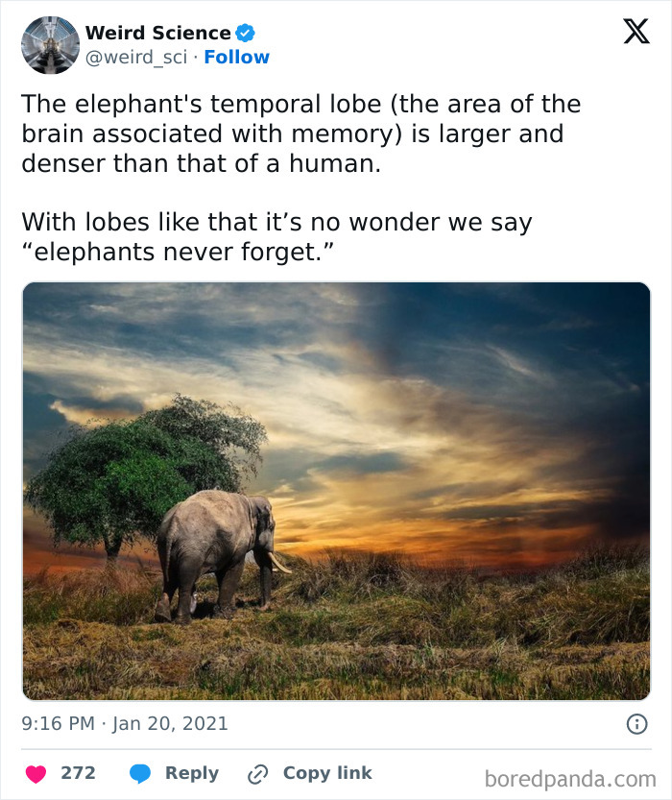The image size is (672, 800).
Task: Click the blue verified checkmark badge
Action: (246, 34)
